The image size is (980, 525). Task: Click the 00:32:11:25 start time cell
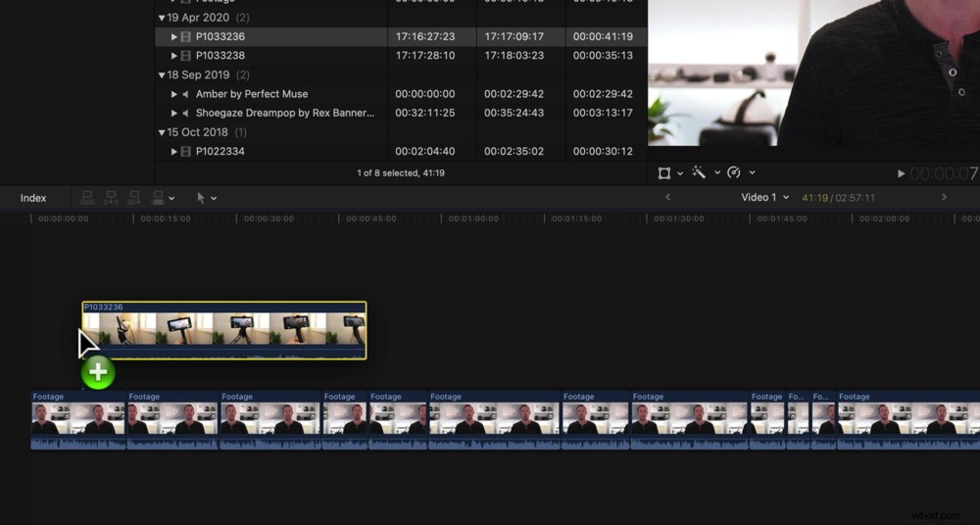425,113
